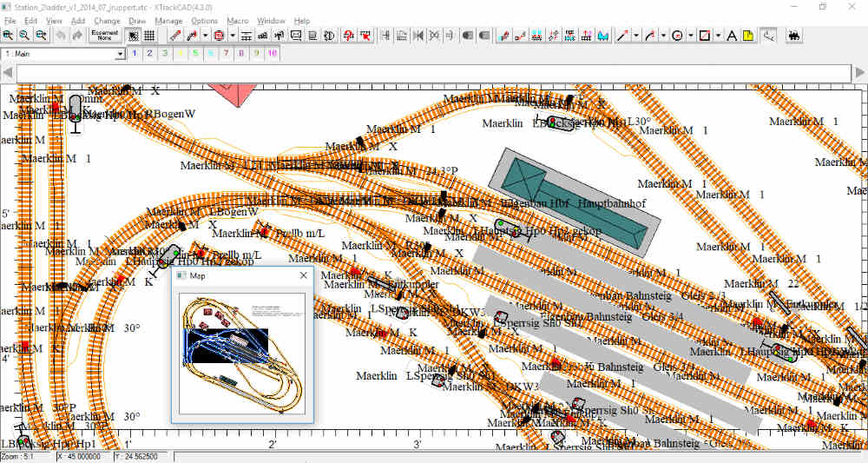Start the Train locomotive mode
Image resolution: width=868 pixels, height=463 pixels.
pos(794,36)
